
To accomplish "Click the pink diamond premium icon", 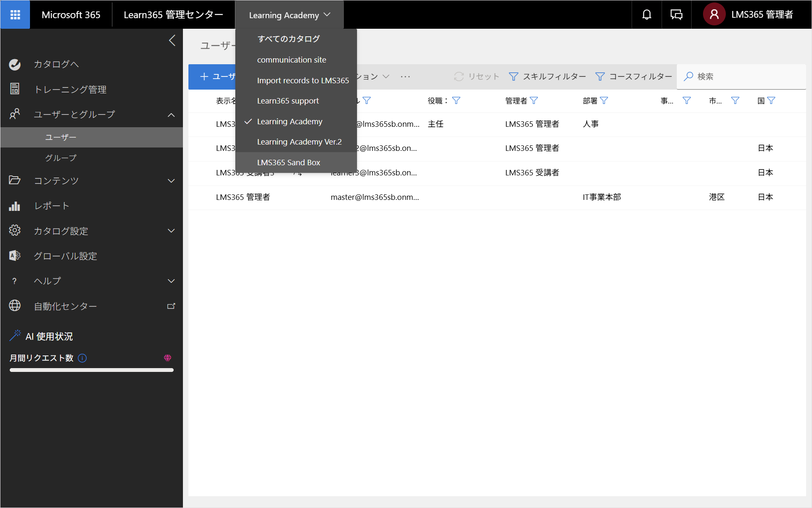I will (x=168, y=358).
